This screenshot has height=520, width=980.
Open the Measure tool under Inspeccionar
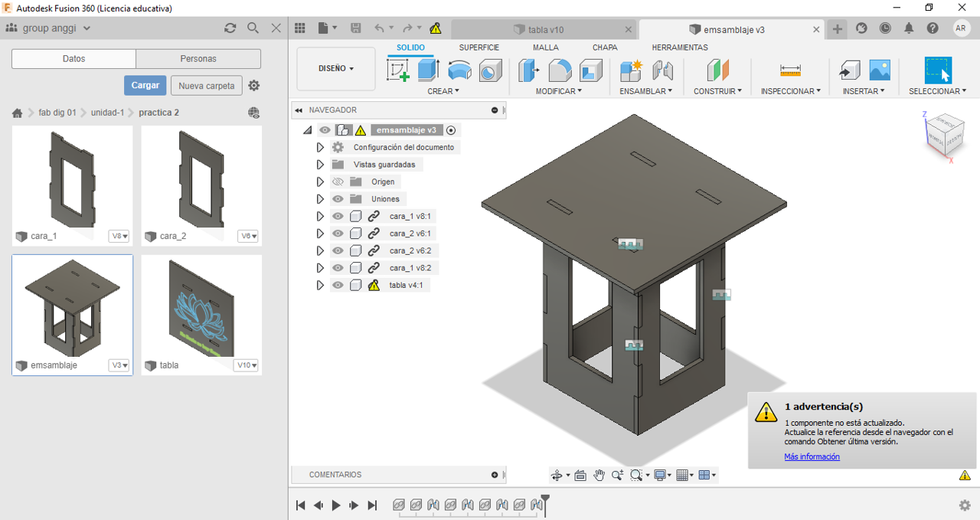[x=790, y=70]
